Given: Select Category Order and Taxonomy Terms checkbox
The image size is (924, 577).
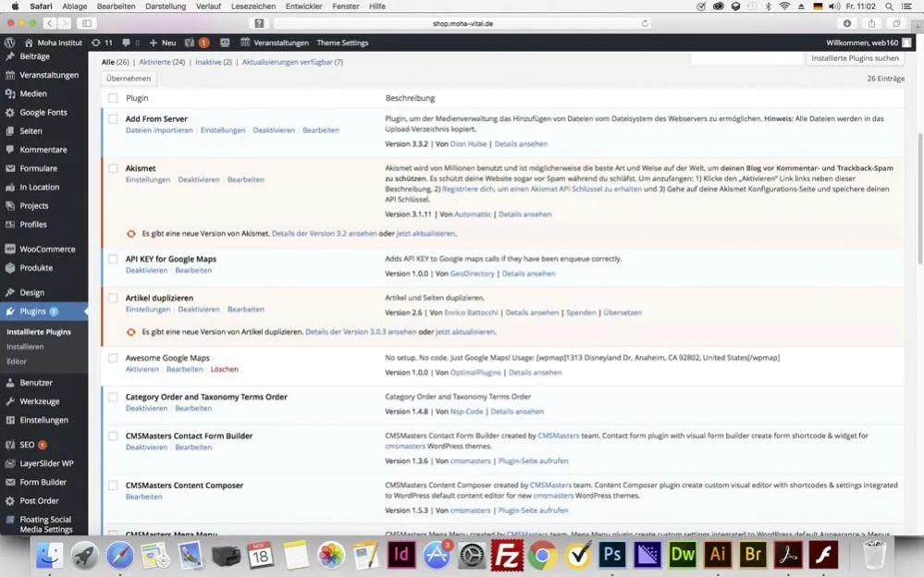Looking at the screenshot, I should pos(113,397).
